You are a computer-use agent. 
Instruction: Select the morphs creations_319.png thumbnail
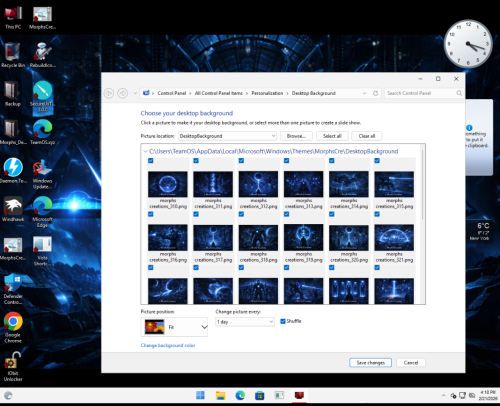click(x=304, y=237)
